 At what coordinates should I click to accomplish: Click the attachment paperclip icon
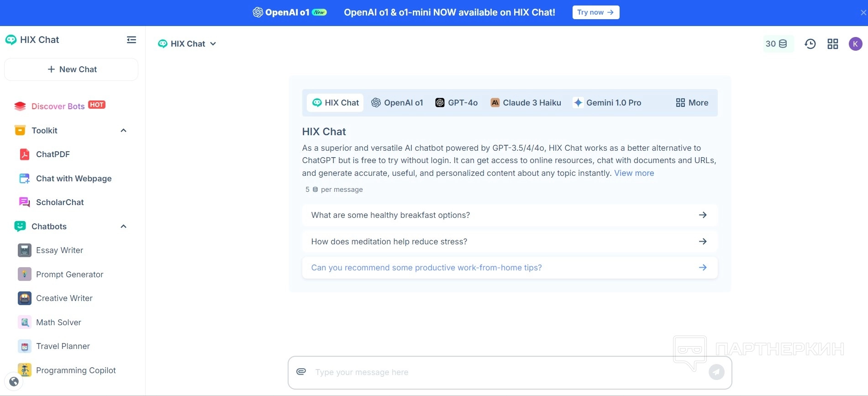pos(301,372)
